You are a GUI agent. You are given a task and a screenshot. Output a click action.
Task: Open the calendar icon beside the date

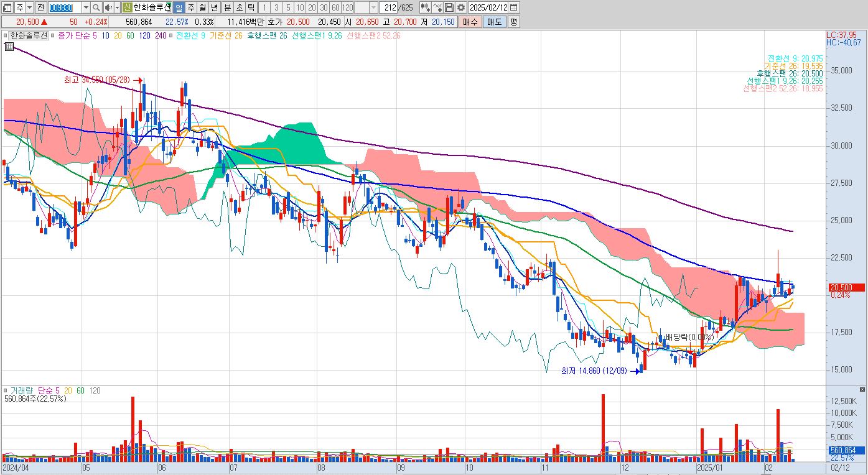514,7
